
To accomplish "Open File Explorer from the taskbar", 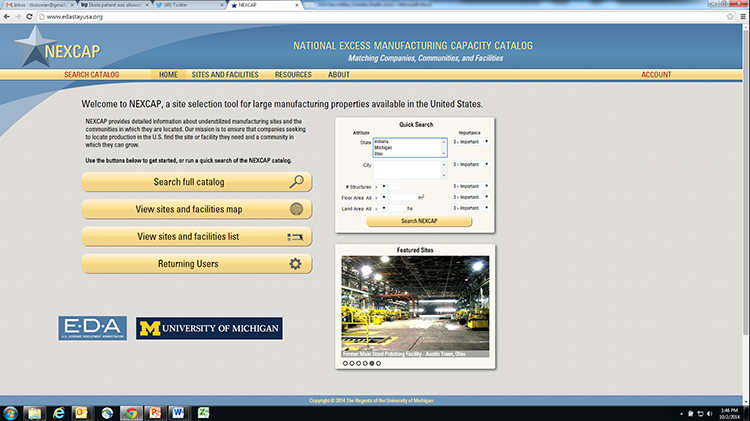I will point(34,413).
